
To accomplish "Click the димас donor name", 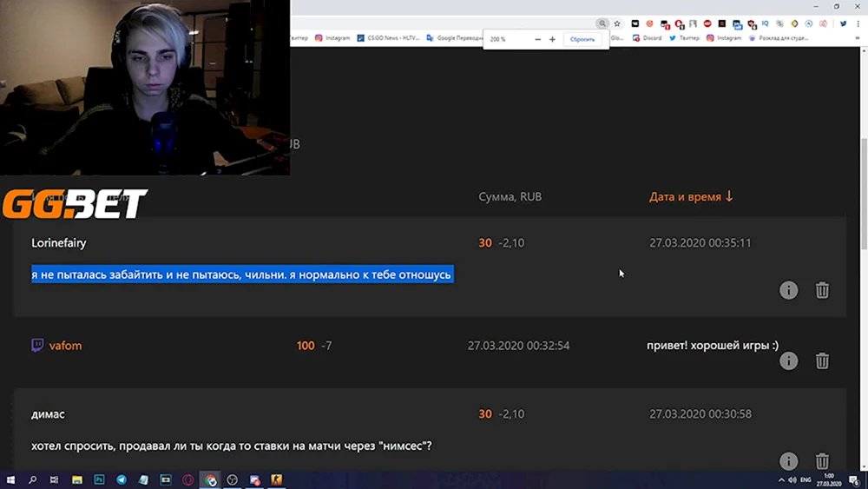I will click(x=48, y=414).
